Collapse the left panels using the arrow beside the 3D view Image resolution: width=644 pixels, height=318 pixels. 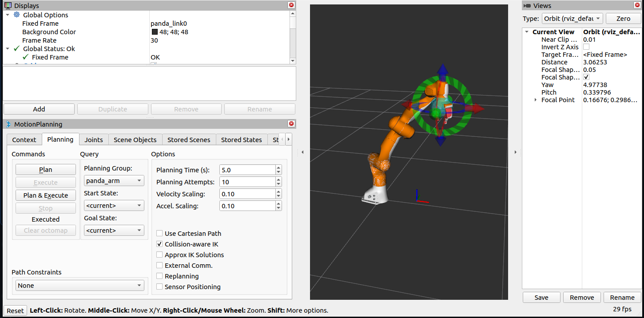(x=302, y=152)
